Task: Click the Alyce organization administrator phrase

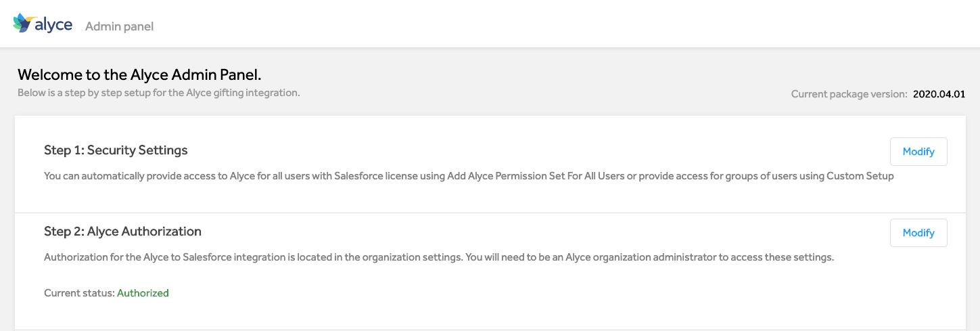Action: pos(639,257)
